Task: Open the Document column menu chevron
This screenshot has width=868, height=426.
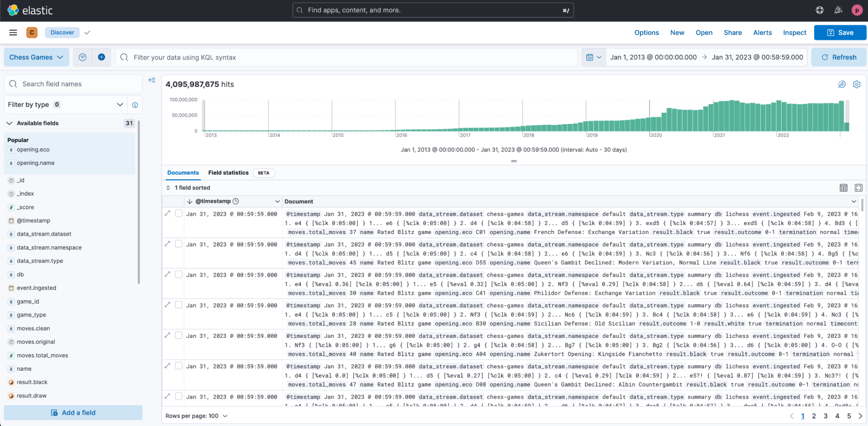Action: (854, 201)
